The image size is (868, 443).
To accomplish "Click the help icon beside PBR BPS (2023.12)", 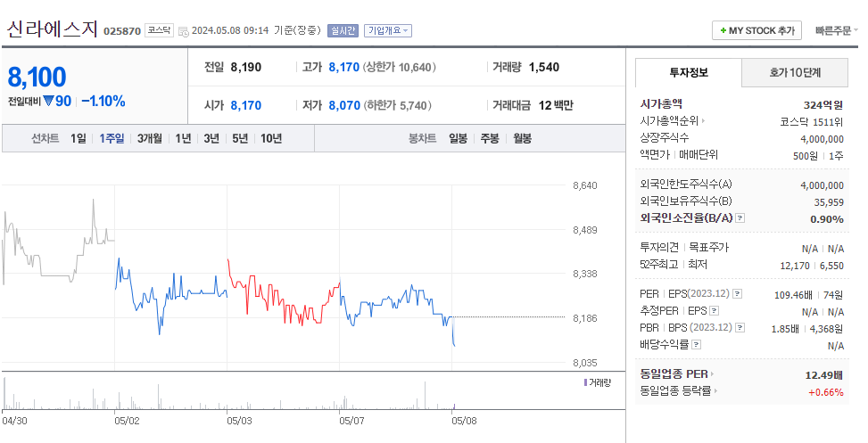I will [740, 328].
